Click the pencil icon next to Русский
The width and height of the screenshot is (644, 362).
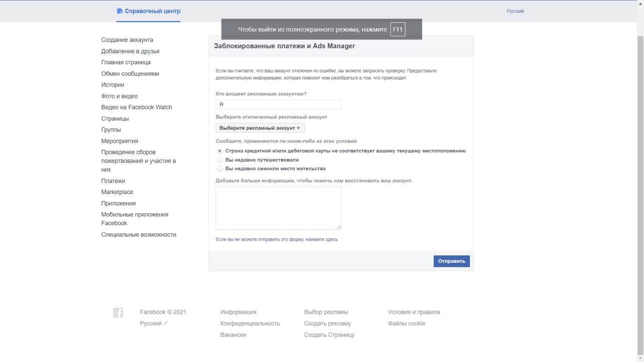pyautogui.click(x=166, y=323)
